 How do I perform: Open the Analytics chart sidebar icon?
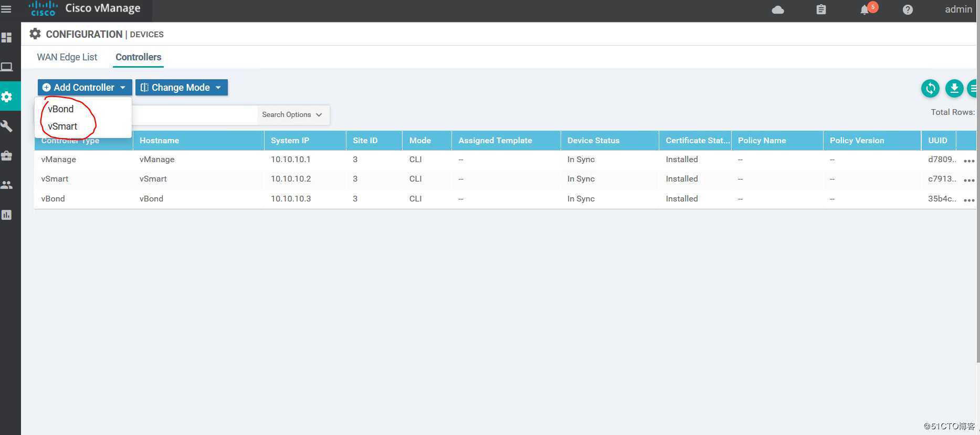pyautogui.click(x=7, y=215)
